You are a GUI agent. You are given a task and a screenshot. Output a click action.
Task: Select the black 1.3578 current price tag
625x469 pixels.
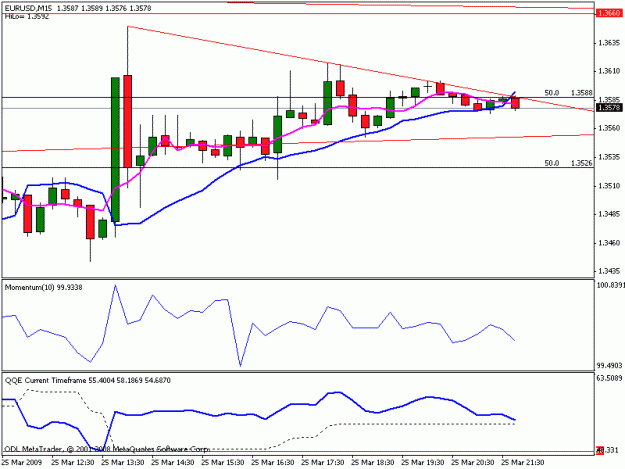click(609, 108)
